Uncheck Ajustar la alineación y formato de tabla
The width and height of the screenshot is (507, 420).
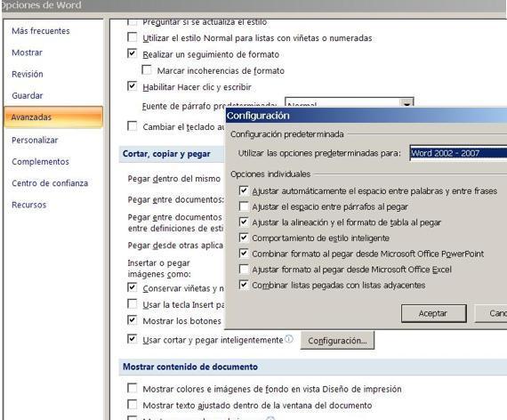pyautogui.click(x=244, y=222)
